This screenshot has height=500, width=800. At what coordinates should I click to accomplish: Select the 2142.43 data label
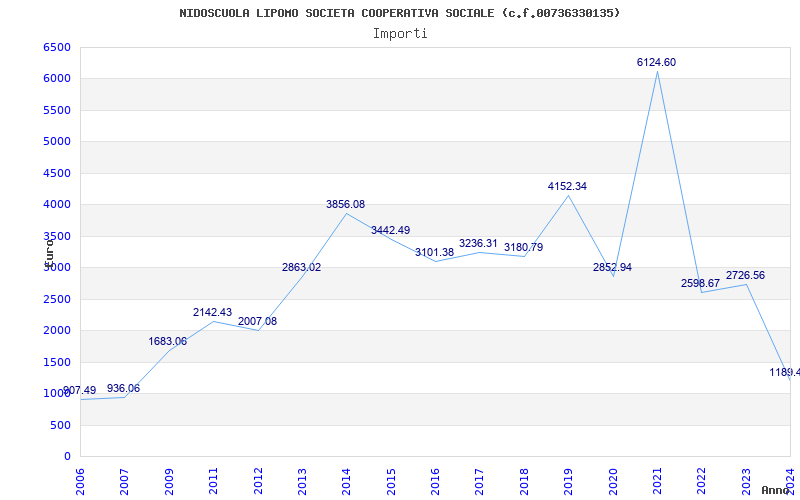(212, 312)
